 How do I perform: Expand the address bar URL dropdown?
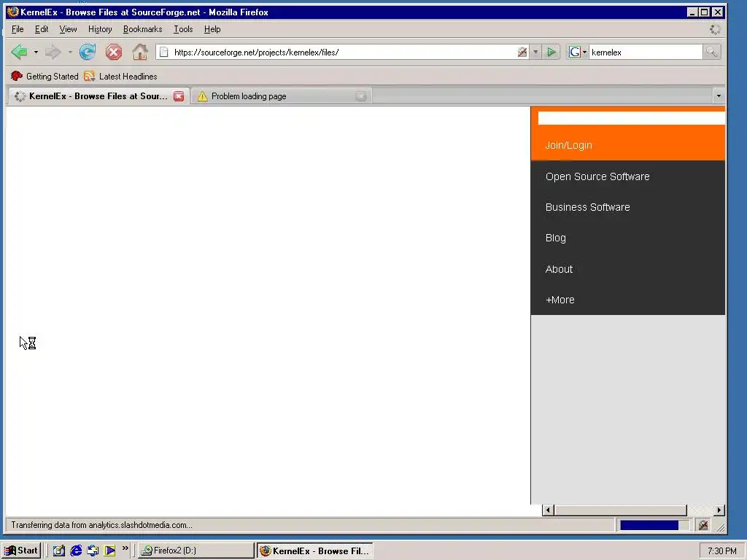tap(535, 52)
